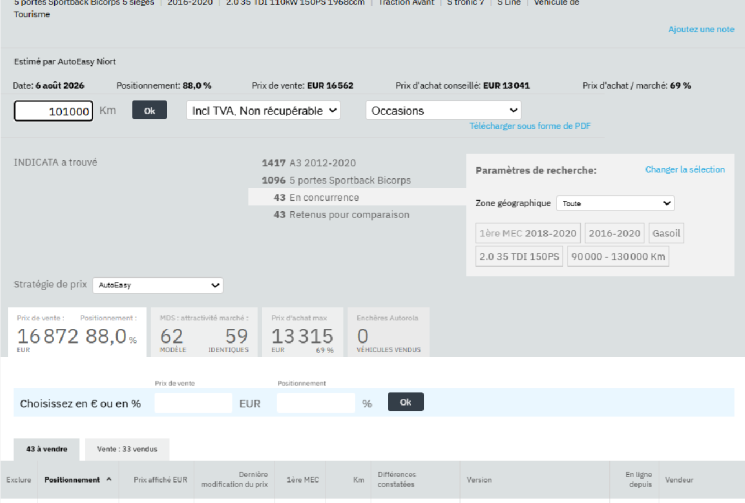Sort by 1ère MEC column header
Screen dimensions: 745x503
tap(303, 480)
